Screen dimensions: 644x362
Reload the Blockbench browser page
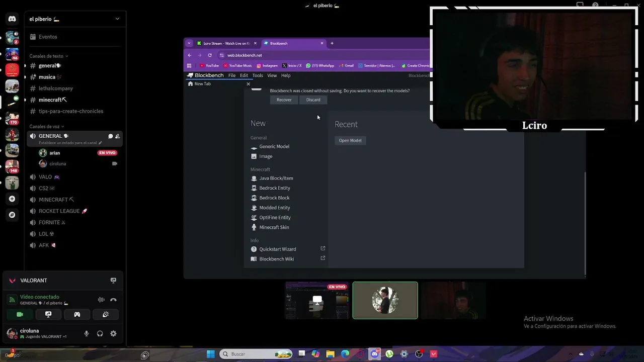pos(210,55)
